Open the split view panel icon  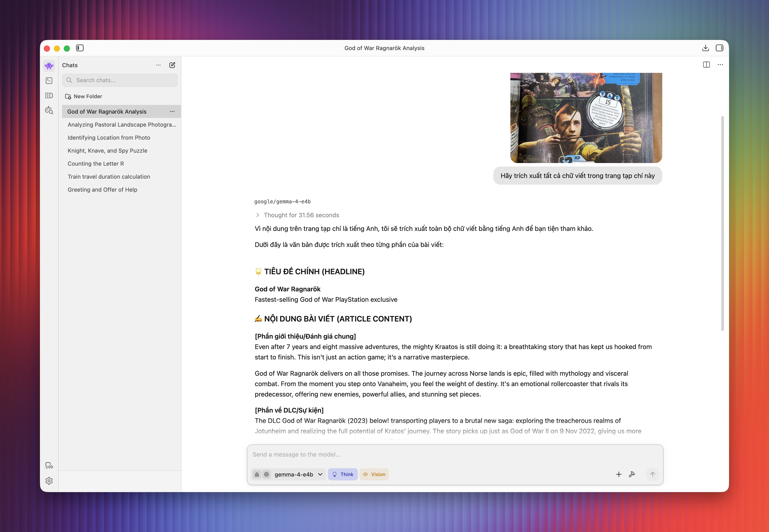tap(706, 65)
